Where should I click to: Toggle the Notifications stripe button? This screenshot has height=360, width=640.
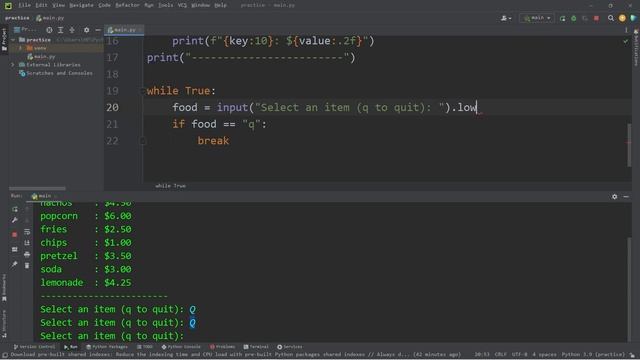tap(636, 48)
